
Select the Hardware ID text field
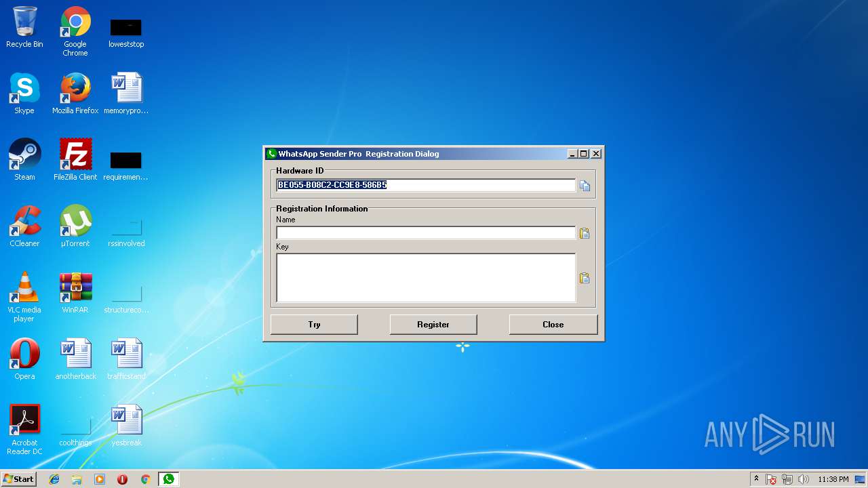[x=426, y=185]
